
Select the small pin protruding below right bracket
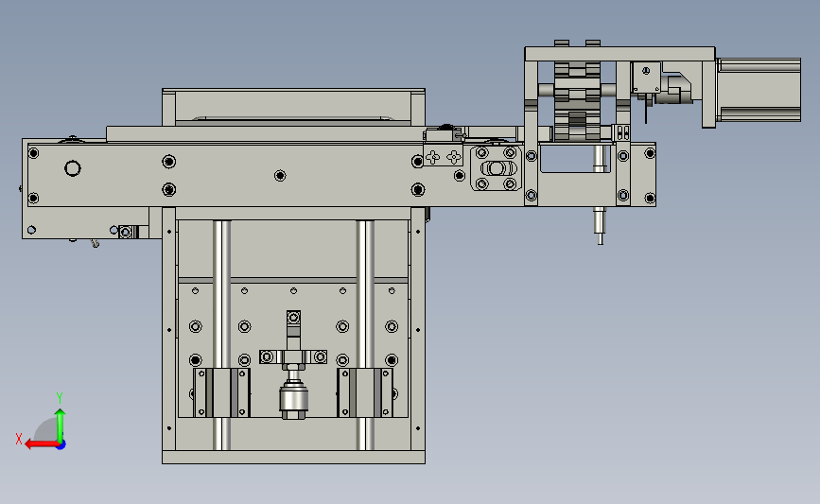coord(600,226)
